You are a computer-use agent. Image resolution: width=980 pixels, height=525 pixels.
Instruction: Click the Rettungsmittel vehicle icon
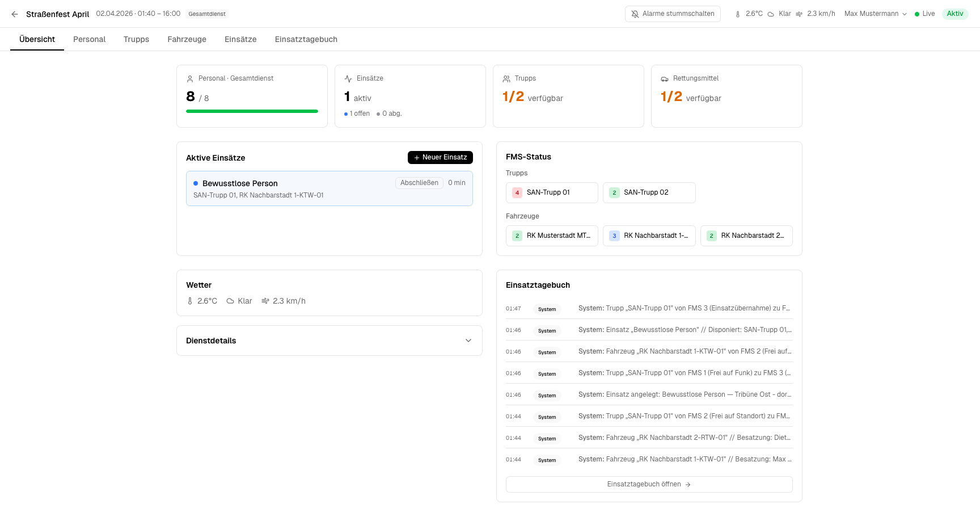click(x=665, y=79)
